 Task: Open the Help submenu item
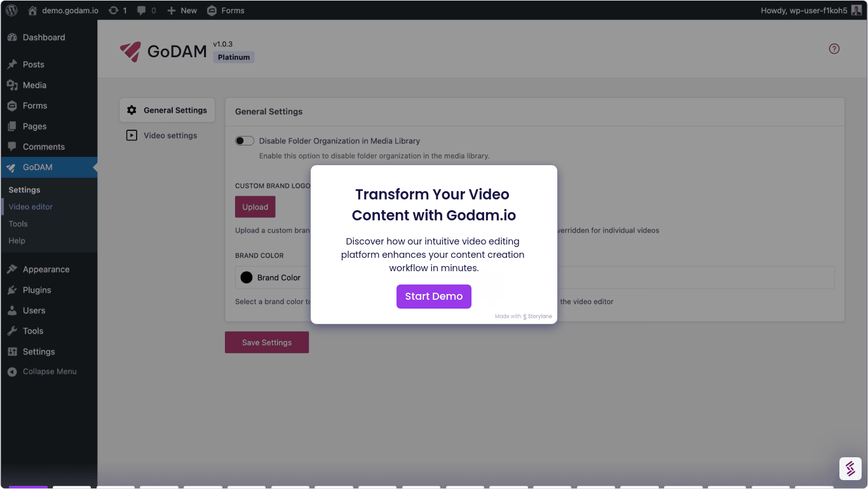click(x=17, y=241)
